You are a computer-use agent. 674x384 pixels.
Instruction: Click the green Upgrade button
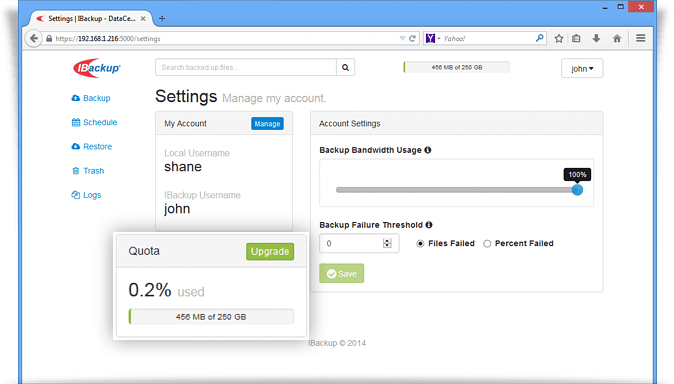coord(270,252)
